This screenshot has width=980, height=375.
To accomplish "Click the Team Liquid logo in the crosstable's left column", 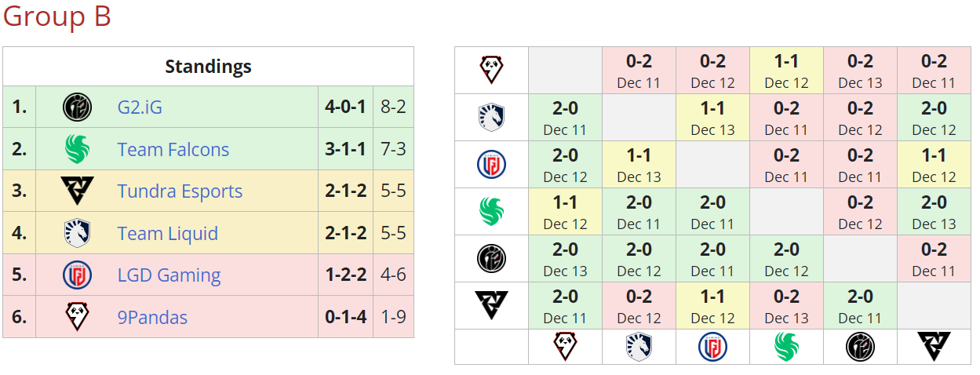I will (492, 118).
